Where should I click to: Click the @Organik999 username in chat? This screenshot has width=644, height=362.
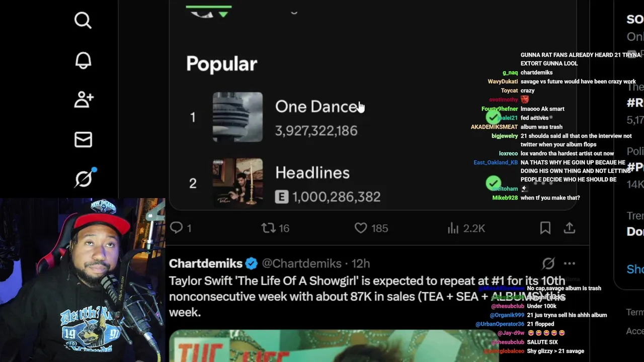(507, 315)
